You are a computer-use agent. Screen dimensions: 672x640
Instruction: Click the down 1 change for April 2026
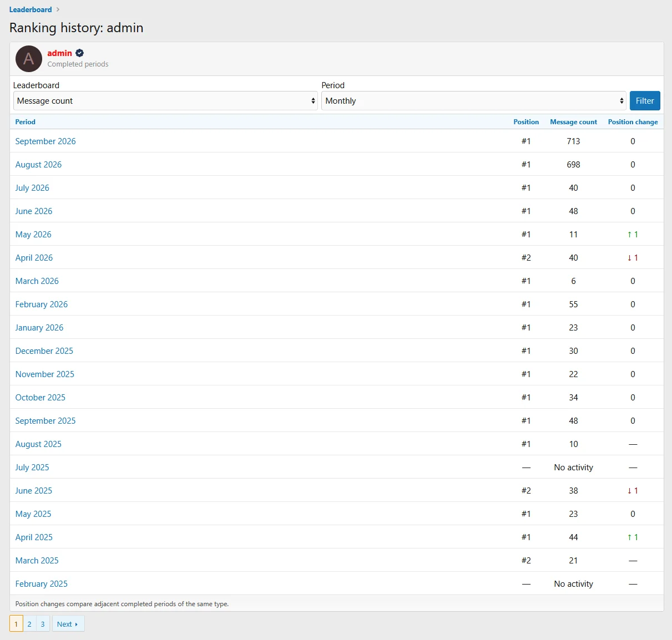(633, 258)
